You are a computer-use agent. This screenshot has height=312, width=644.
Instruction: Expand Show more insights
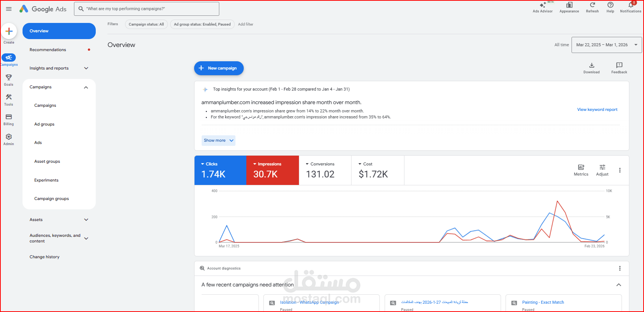pyautogui.click(x=219, y=141)
